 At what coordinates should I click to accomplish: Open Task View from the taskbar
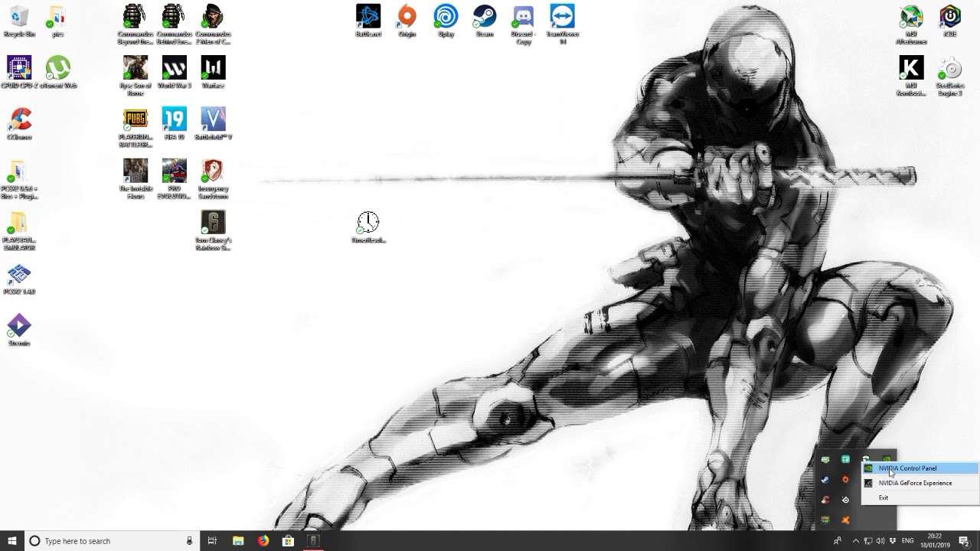coord(212,541)
